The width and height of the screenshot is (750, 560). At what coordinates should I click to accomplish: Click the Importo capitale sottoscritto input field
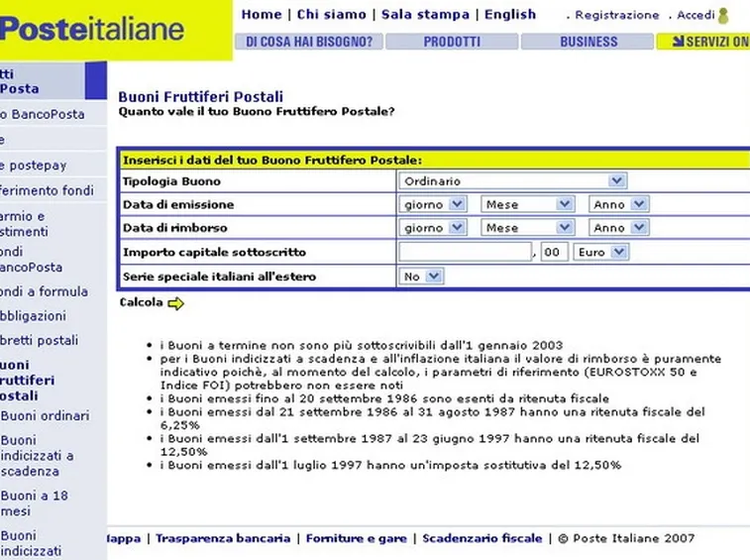coord(465,252)
